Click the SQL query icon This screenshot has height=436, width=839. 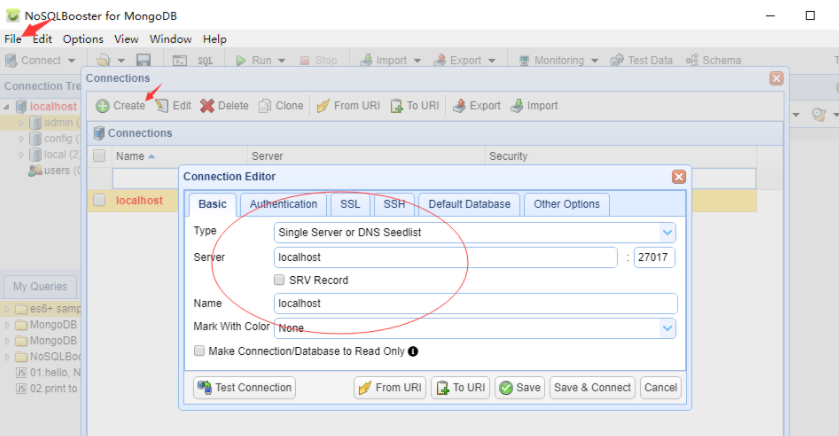(x=205, y=60)
